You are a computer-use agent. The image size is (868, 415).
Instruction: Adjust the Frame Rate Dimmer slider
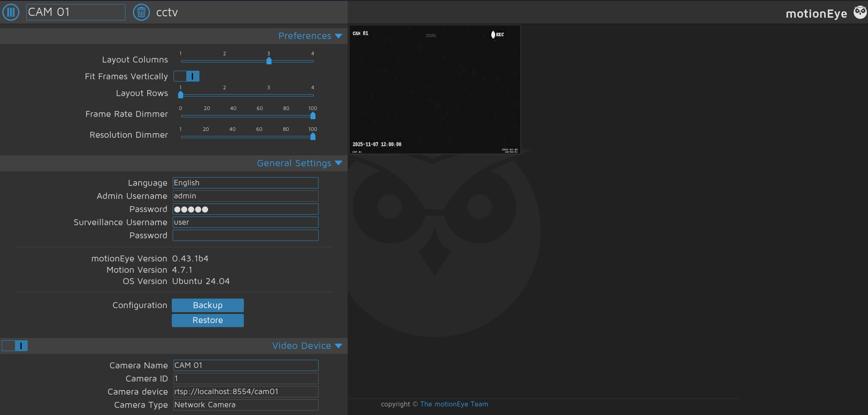(x=247, y=116)
